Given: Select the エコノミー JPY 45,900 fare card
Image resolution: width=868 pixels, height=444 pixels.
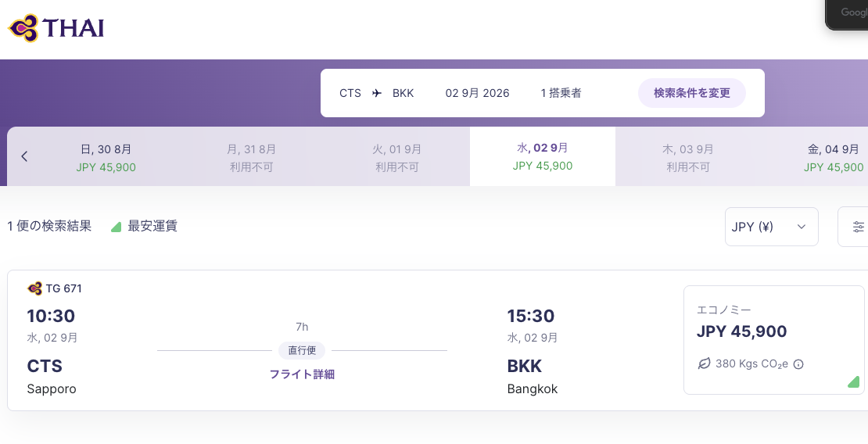Looking at the screenshot, I should pos(774,340).
